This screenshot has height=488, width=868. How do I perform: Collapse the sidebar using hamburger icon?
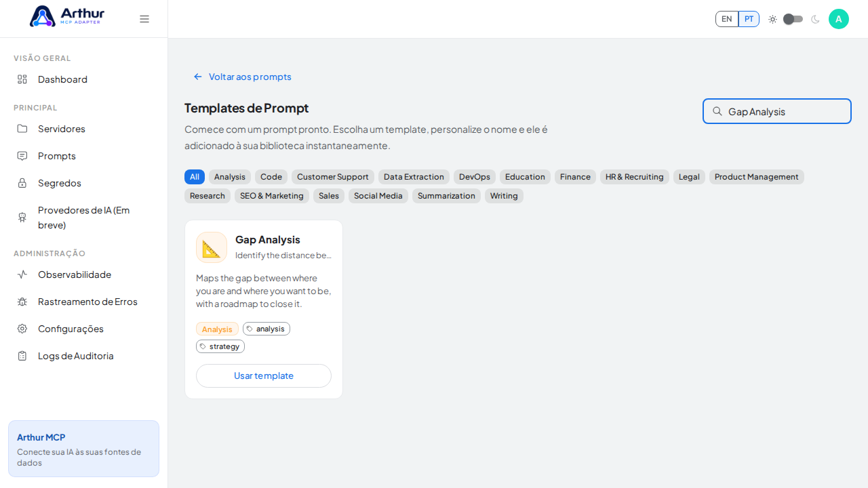tap(144, 19)
